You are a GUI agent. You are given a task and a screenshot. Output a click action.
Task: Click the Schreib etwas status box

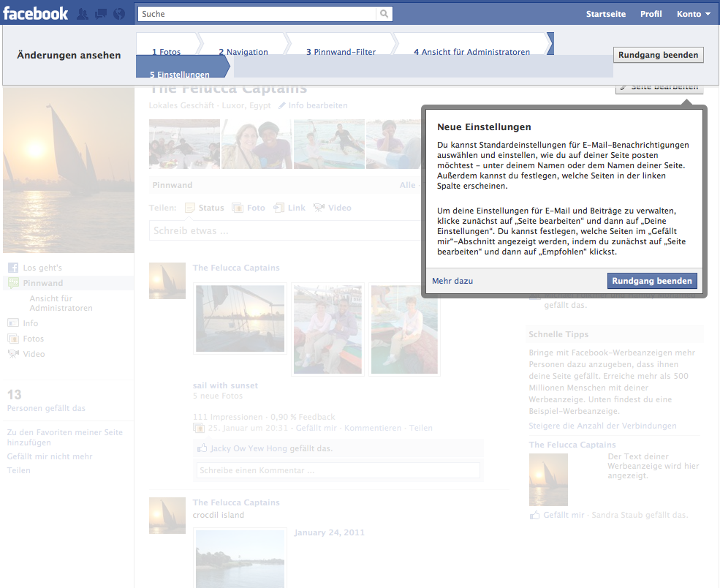284,230
